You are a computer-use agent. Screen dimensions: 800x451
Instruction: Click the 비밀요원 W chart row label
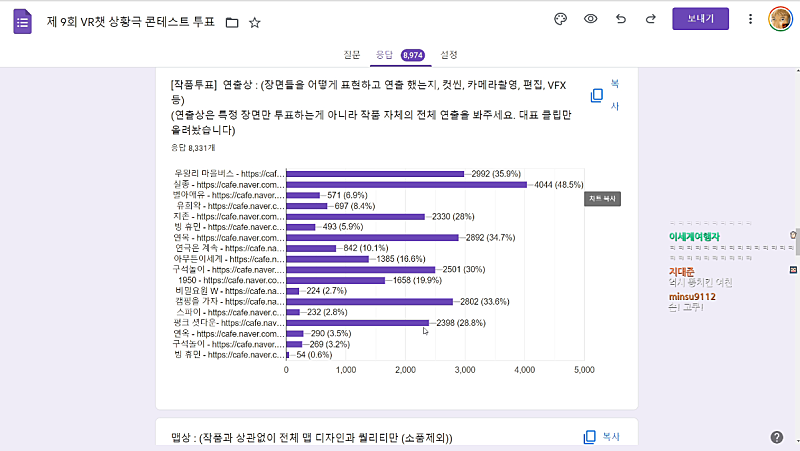tap(230, 291)
